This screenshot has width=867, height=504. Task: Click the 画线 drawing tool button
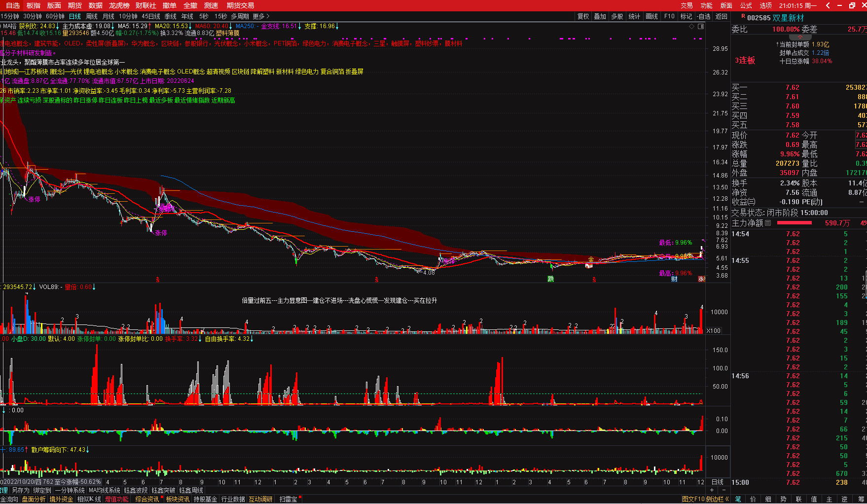tap(651, 16)
